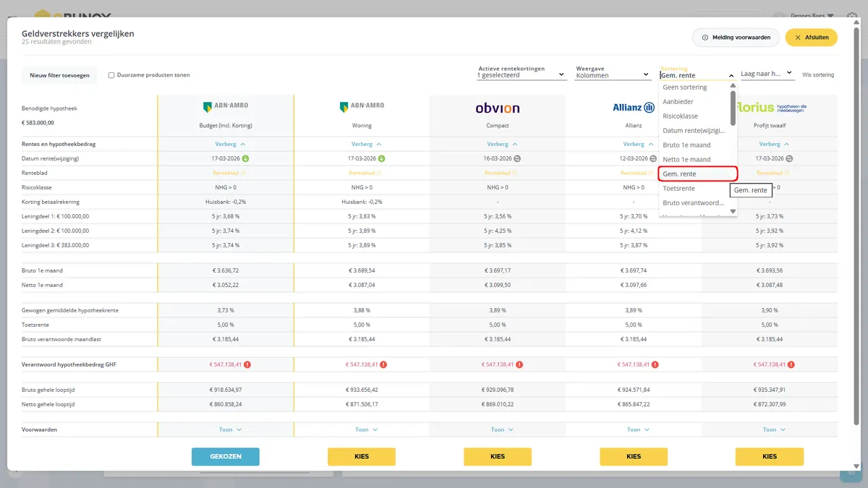Enable the Duurzame producten tonen checkbox
This screenshot has width=868, height=488.
click(111, 75)
